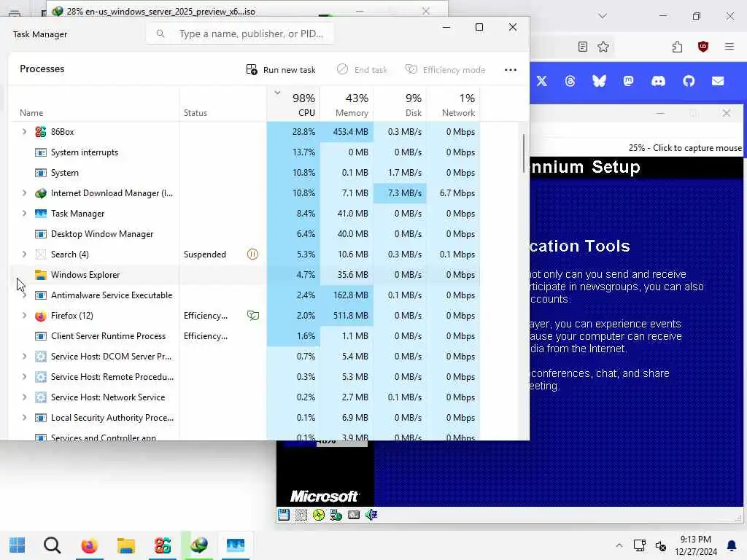This screenshot has height=560, width=747.
Task: Click the Task Manager process list scrollbar
Action: click(524, 153)
